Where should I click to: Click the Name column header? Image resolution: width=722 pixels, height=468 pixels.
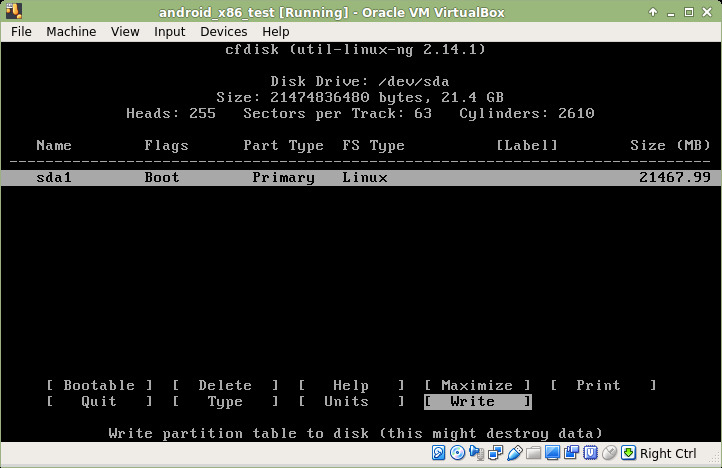(x=54, y=145)
